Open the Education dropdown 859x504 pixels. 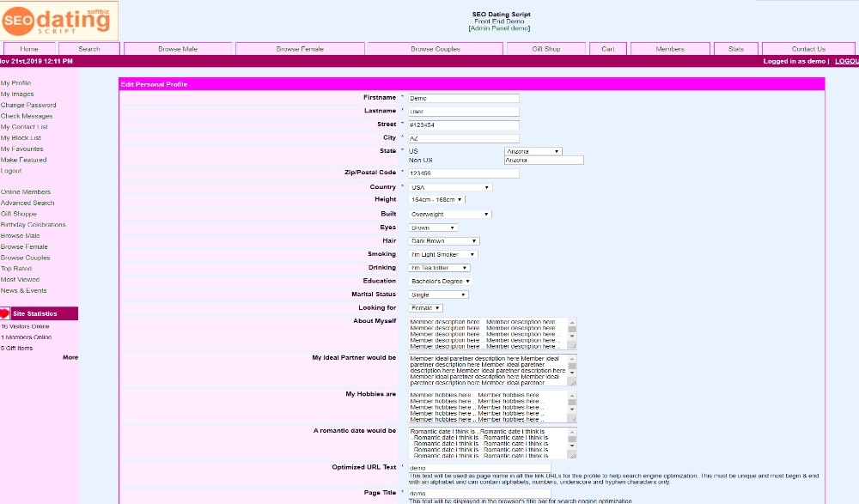pos(441,281)
